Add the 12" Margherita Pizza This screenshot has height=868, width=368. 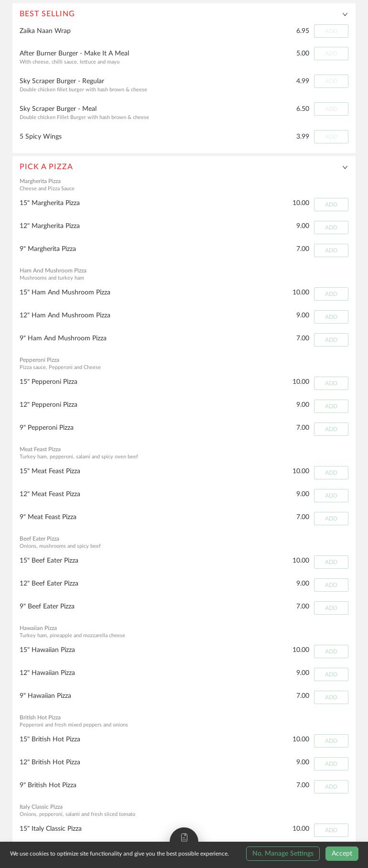(331, 227)
